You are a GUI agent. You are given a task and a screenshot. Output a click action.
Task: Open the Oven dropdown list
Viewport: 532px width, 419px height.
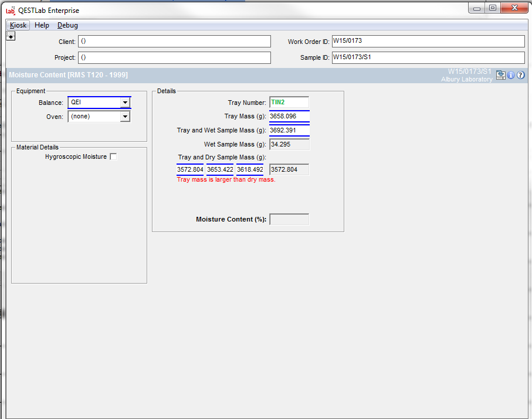124,117
